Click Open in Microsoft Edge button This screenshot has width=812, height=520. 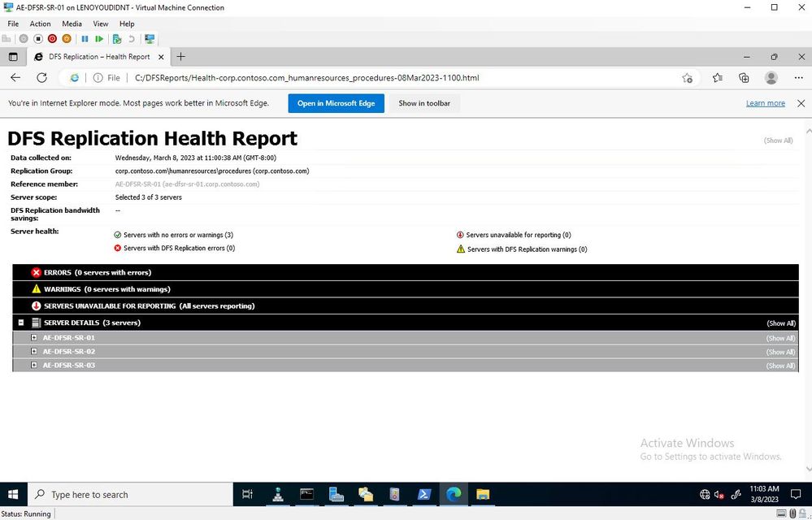tap(336, 103)
